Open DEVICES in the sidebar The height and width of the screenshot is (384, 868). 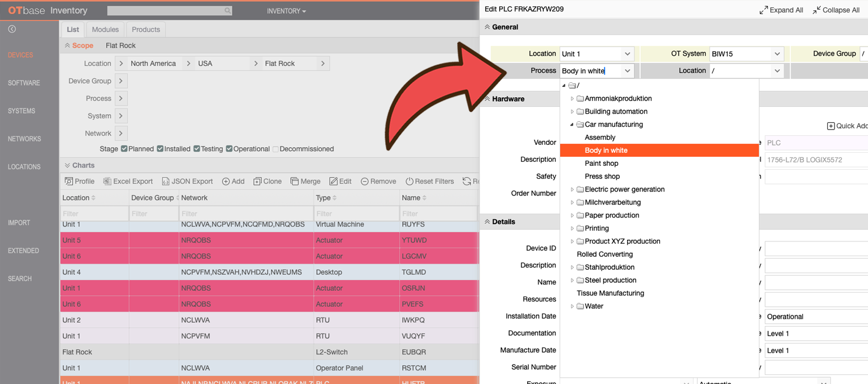pyautogui.click(x=20, y=55)
